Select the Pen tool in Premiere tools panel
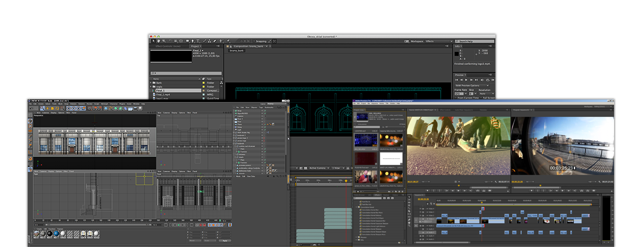The image size is (644, 247). click(x=409, y=220)
